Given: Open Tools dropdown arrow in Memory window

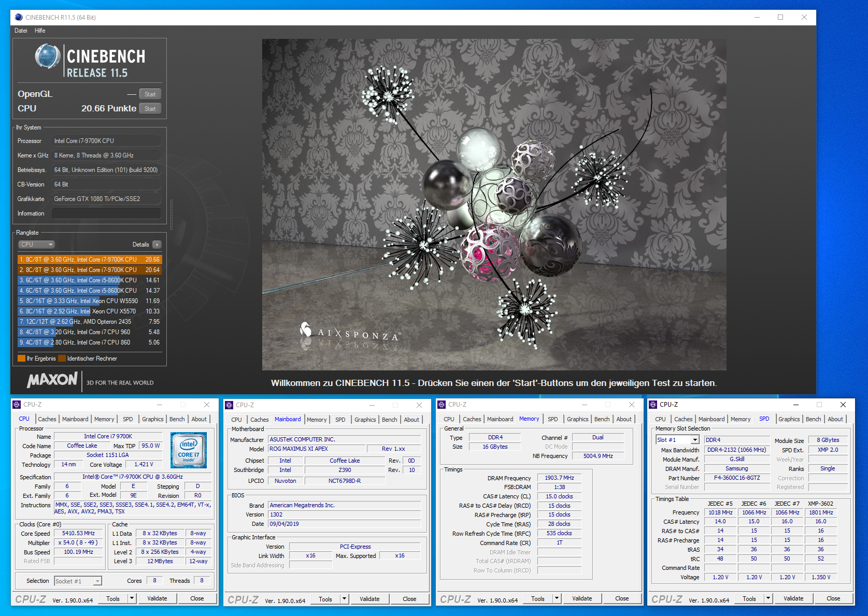Looking at the screenshot, I should (557, 598).
